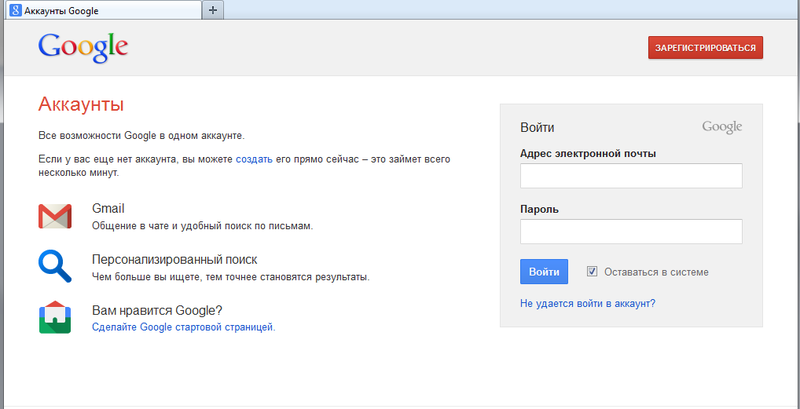This screenshot has height=409, width=800.
Task: Click the large Google logo in header
Action: pos(83,47)
